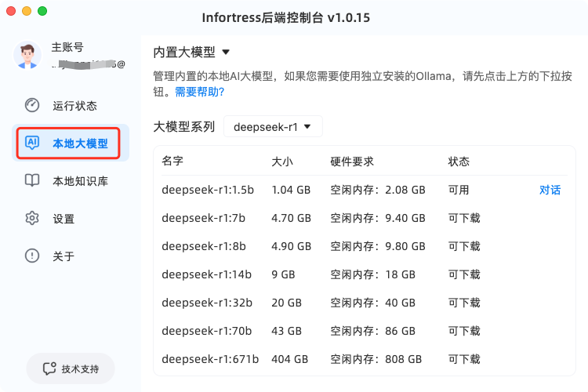The image size is (588, 392).
Task: Expand the 内置大模型 dropdown arrow
Action: coord(226,53)
